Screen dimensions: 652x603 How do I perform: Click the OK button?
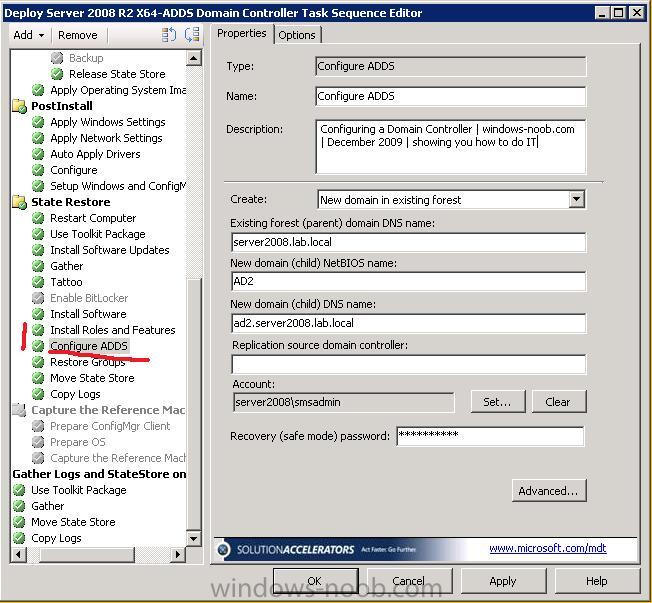[315, 581]
